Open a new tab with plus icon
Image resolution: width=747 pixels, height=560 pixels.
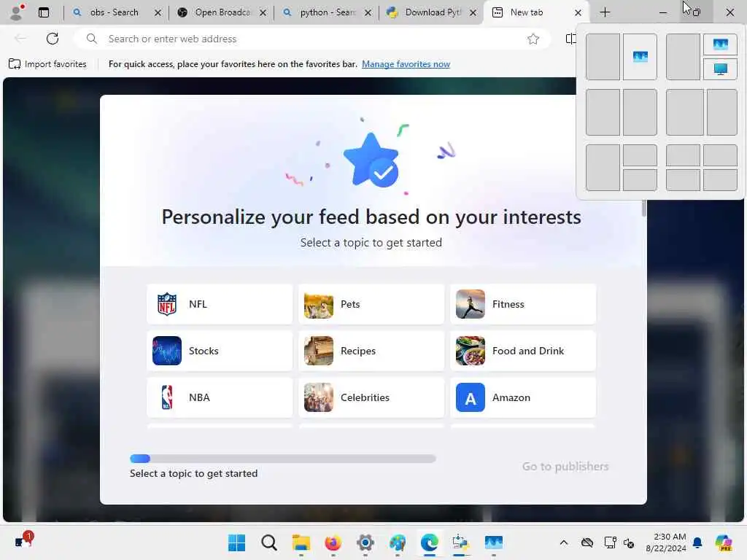pos(605,12)
